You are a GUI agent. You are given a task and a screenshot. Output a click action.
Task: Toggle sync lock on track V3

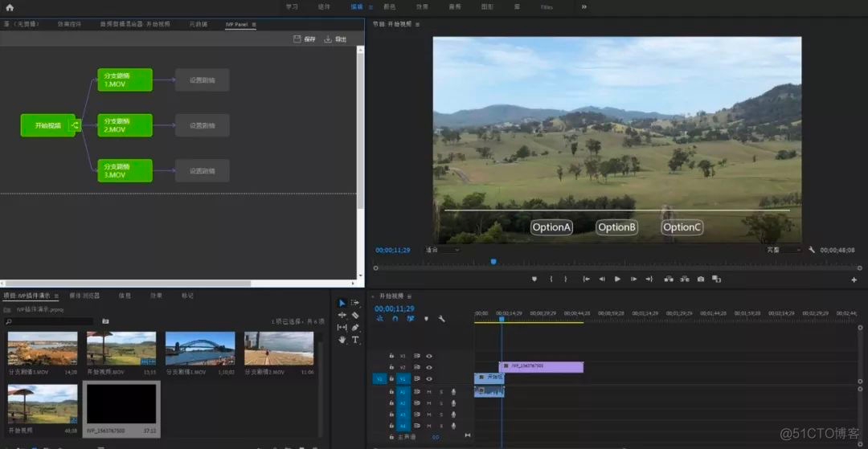(x=417, y=356)
